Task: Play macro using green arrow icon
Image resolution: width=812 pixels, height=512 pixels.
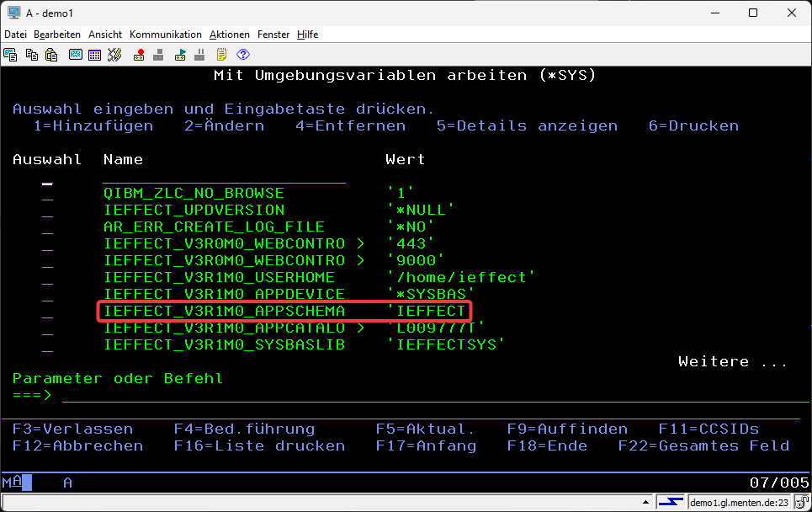Action: (180, 55)
